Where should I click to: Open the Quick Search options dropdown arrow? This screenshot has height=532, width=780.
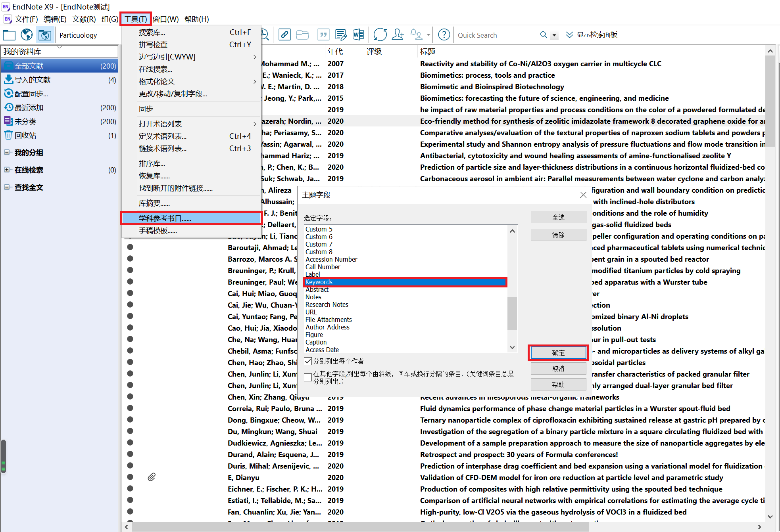point(554,35)
